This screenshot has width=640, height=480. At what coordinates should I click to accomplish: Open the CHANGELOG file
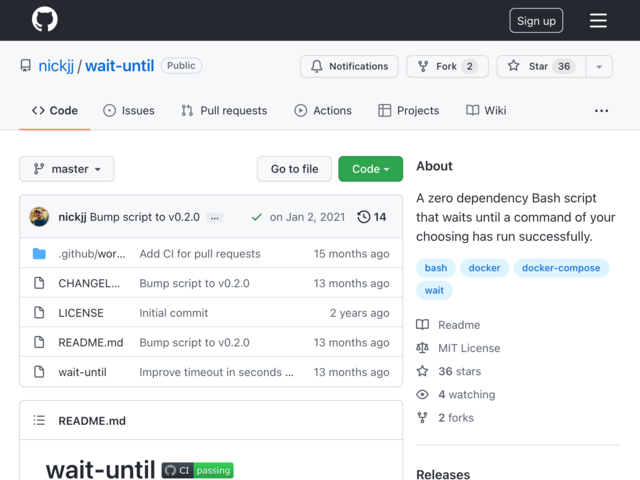click(x=89, y=283)
